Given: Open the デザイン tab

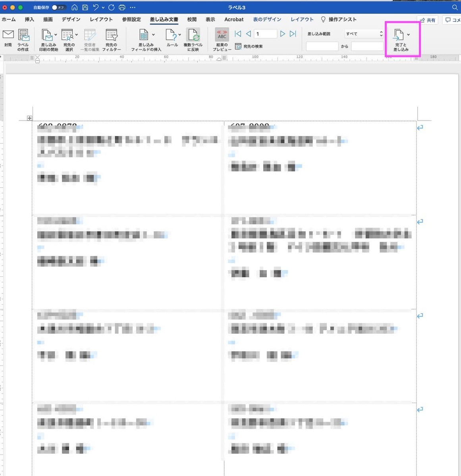Looking at the screenshot, I should pyautogui.click(x=71, y=19).
